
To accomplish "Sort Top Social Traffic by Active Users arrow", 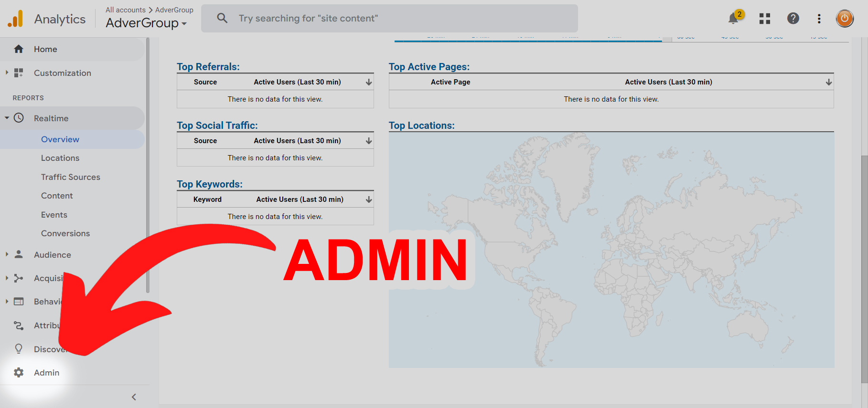I will coord(369,141).
